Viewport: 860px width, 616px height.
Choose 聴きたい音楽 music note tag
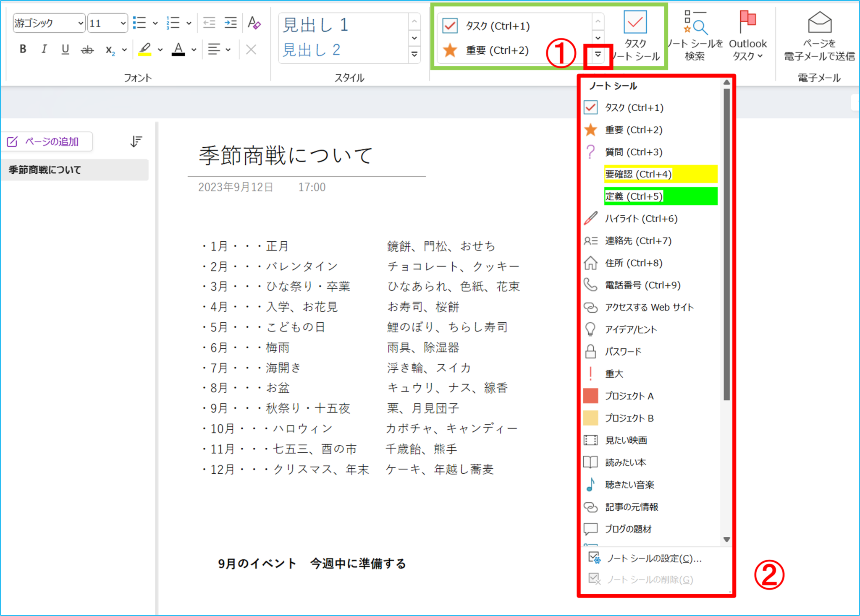pyautogui.click(x=651, y=485)
